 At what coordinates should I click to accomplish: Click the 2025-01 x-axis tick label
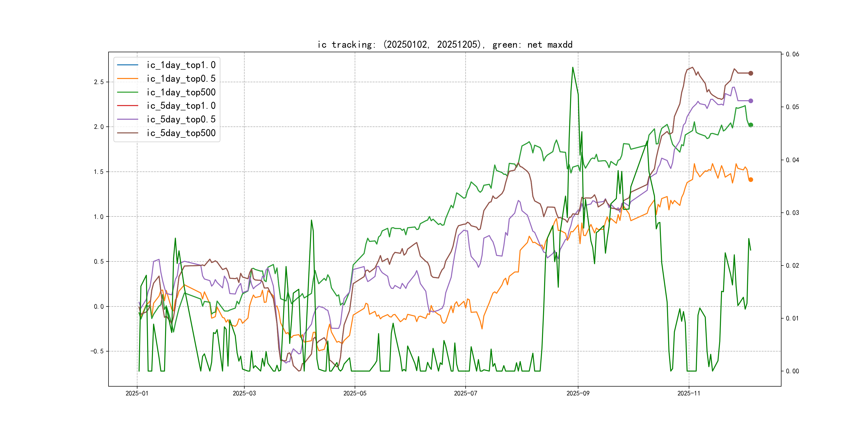point(137,393)
